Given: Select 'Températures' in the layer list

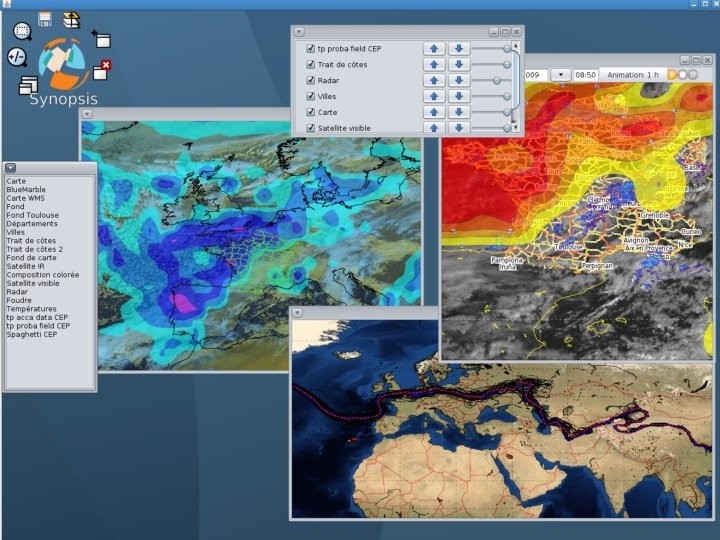Looking at the screenshot, I should [x=32, y=309].
